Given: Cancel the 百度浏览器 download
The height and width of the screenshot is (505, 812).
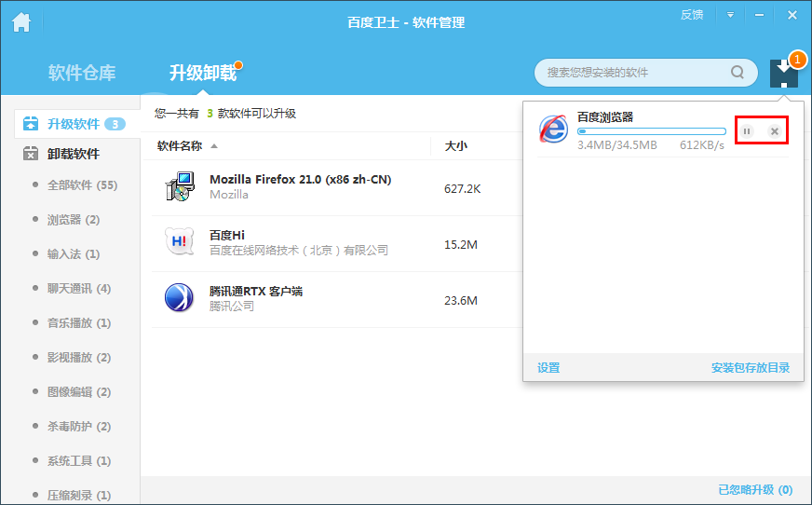Looking at the screenshot, I should click(x=774, y=131).
